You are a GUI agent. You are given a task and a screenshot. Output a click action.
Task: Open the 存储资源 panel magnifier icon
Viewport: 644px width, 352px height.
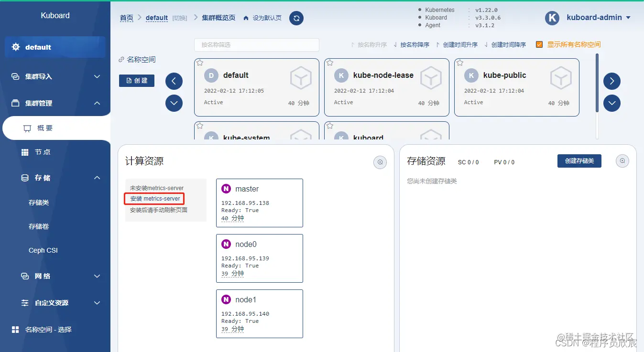pyautogui.click(x=622, y=161)
